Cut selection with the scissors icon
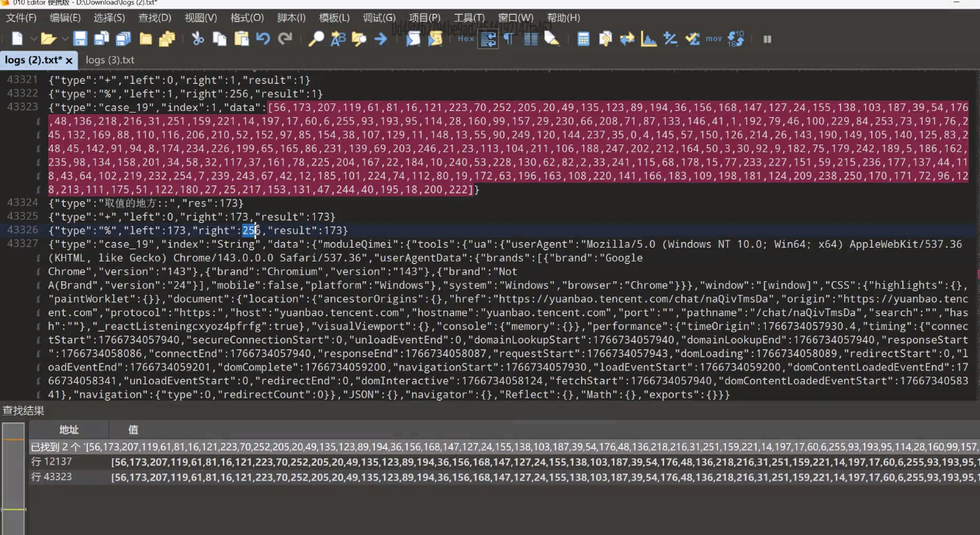The height and width of the screenshot is (535, 980). coord(198,38)
